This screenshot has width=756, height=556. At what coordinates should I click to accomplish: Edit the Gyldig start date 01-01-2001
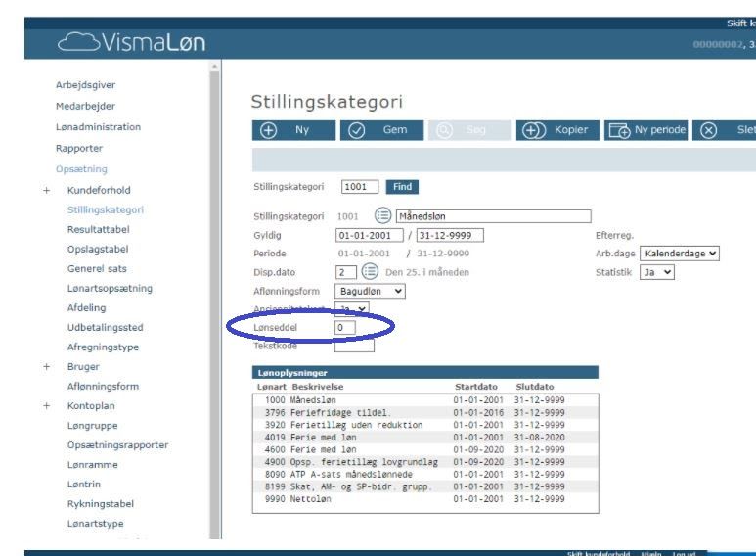370,236
